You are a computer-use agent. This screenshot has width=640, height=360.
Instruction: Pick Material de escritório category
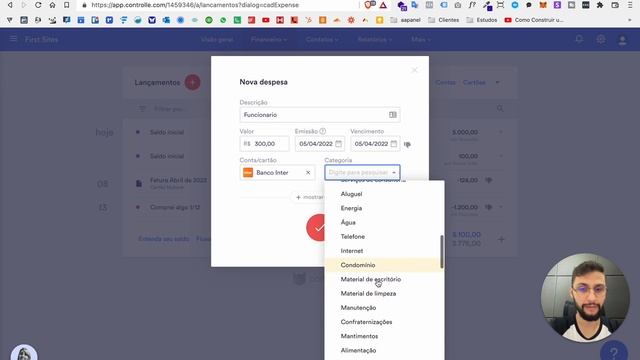coord(371,279)
